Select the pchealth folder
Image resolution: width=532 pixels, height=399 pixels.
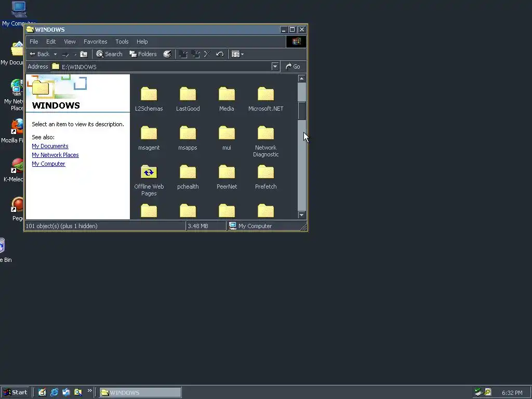pyautogui.click(x=188, y=177)
